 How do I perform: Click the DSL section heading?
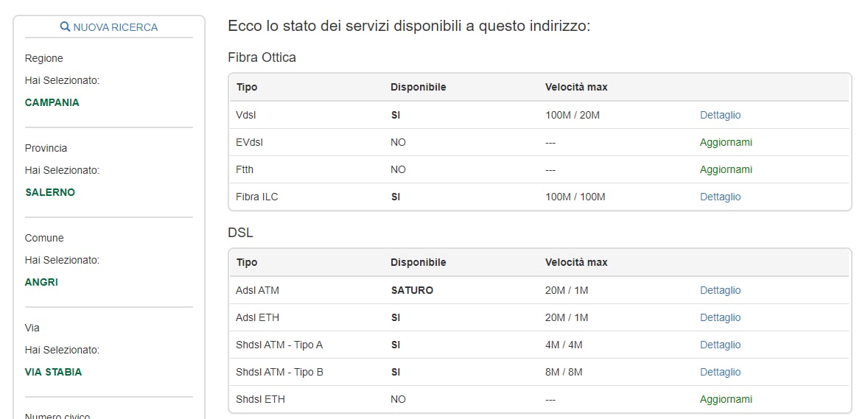tap(240, 233)
